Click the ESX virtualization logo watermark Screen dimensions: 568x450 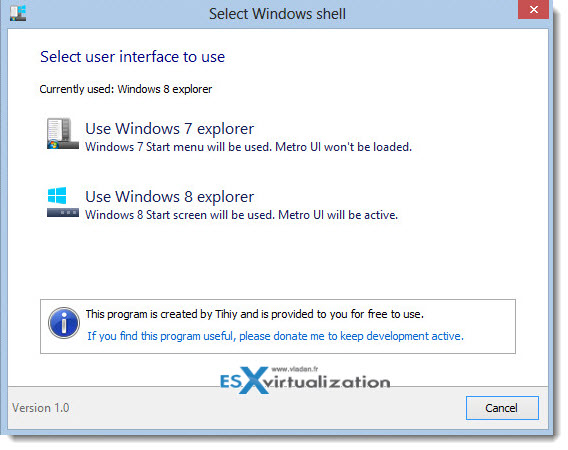pos(305,380)
